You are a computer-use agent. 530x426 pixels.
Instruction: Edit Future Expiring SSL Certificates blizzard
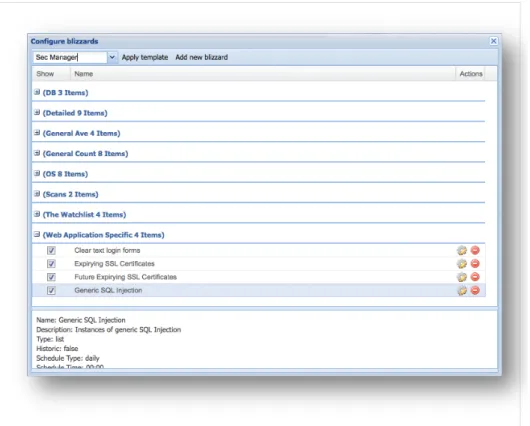462,277
